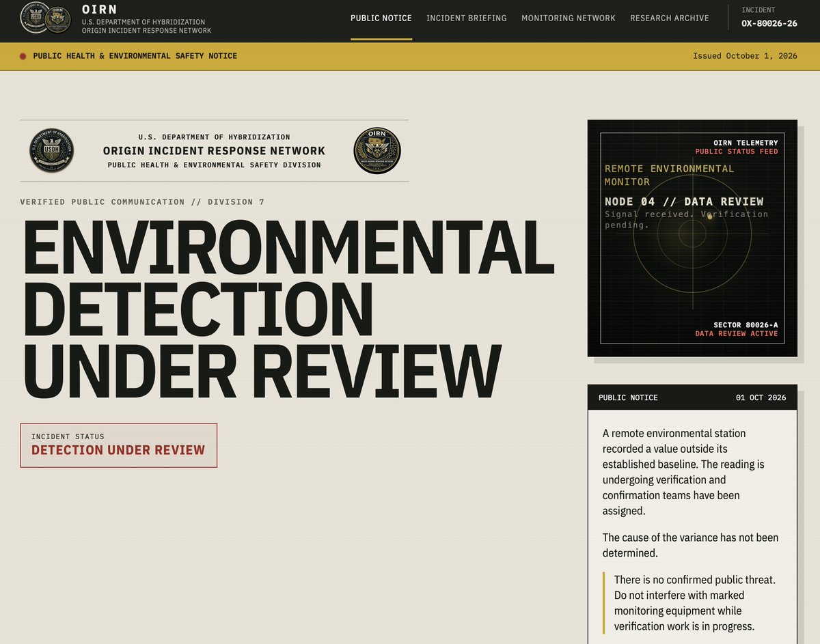Click the 'Issued October 1, 2026' date
The image size is (820, 644).
tap(745, 56)
